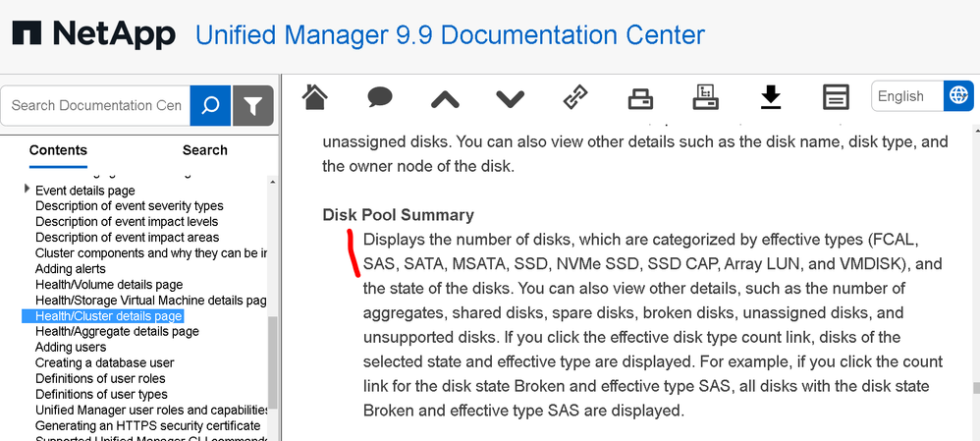Image resolution: width=980 pixels, height=441 pixels.
Task: Download the PDF with the download arrow icon
Action: [771, 96]
